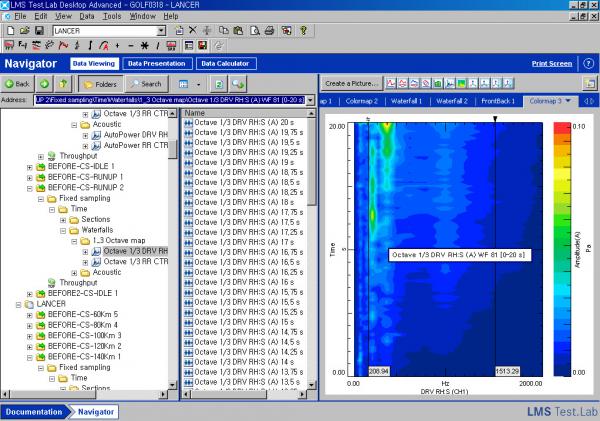Click the Printer icon
600x421 pixels.
pyautogui.click(x=269, y=31)
